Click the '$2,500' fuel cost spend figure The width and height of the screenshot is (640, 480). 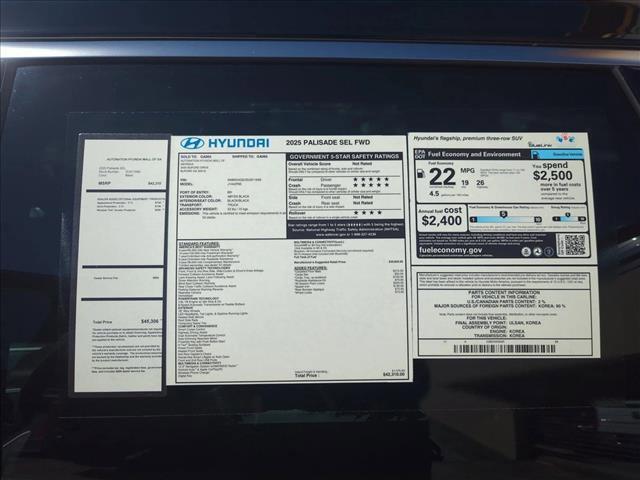[x=553, y=176]
